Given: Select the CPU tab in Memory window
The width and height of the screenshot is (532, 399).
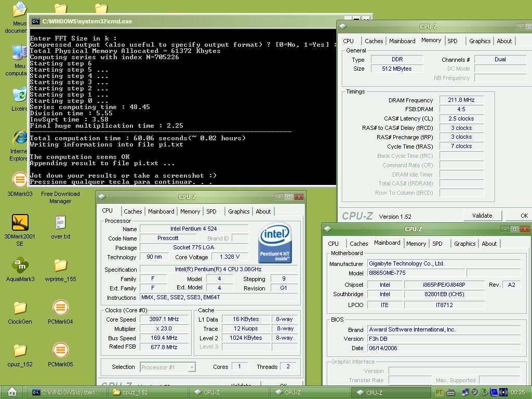Looking at the screenshot, I should 348,41.
